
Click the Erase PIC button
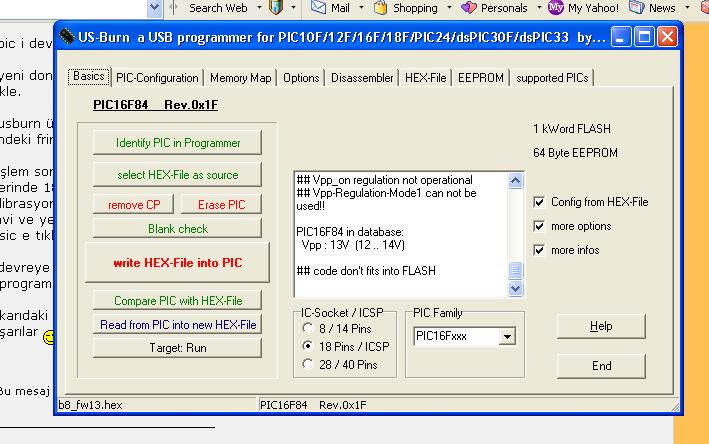(x=222, y=205)
